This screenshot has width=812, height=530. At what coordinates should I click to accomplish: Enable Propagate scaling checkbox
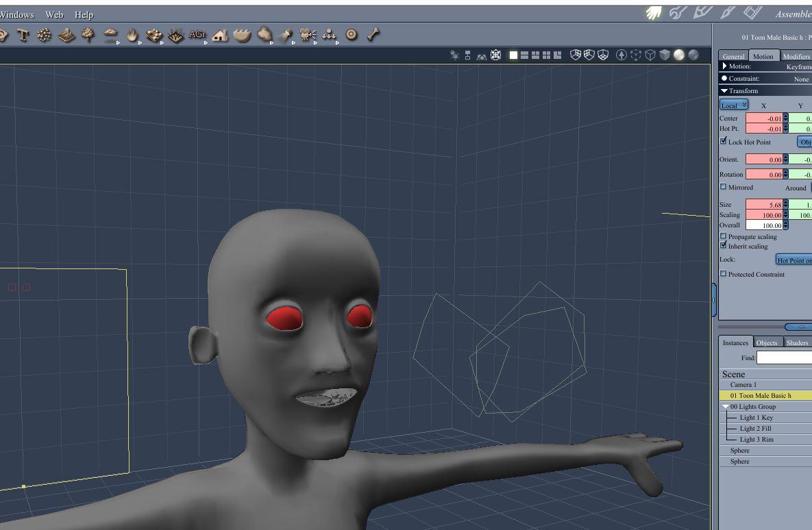coord(723,236)
